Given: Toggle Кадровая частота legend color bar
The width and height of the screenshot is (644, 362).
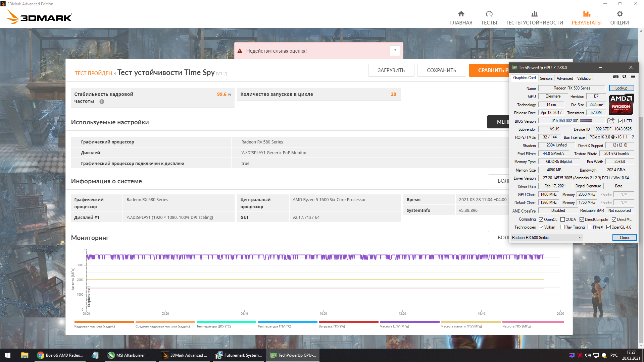Looking at the screenshot, I should (x=104, y=322).
